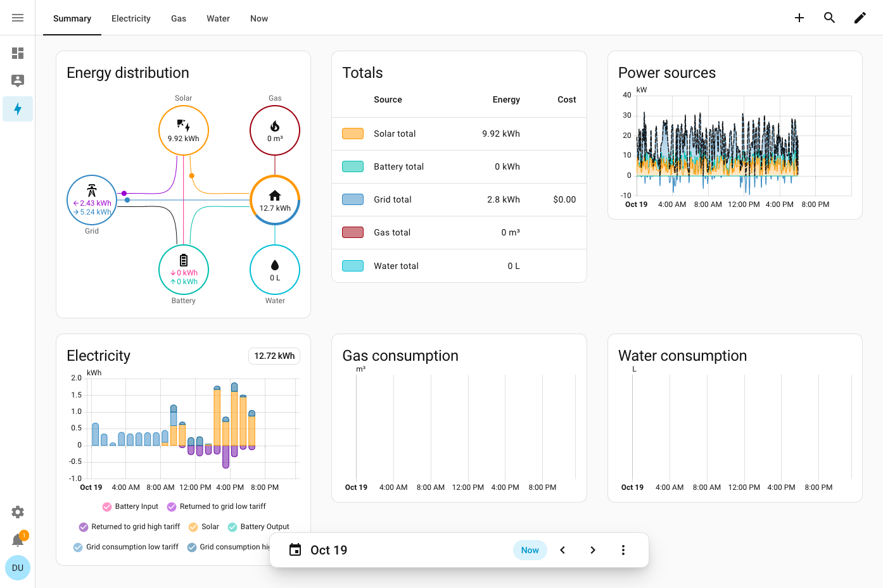Viewport: 883px width, 588px height.
Task: Switch to the Water tab
Action: (218, 18)
